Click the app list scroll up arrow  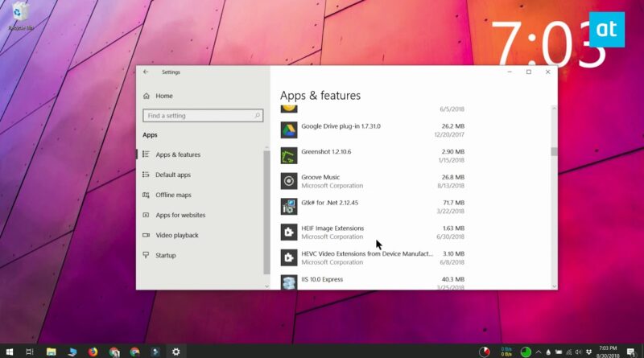(554, 109)
